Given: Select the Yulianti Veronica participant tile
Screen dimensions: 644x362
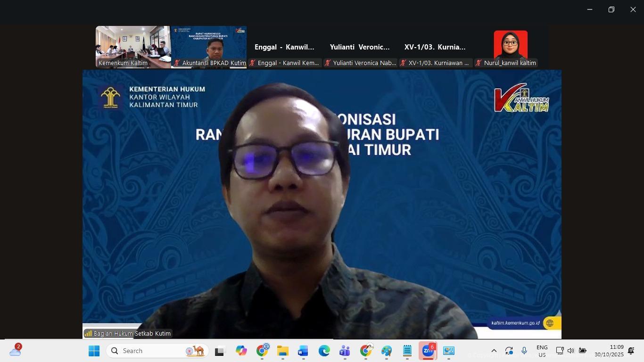Looking at the screenshot, I should pyautogui.click(x=360, y=47).
